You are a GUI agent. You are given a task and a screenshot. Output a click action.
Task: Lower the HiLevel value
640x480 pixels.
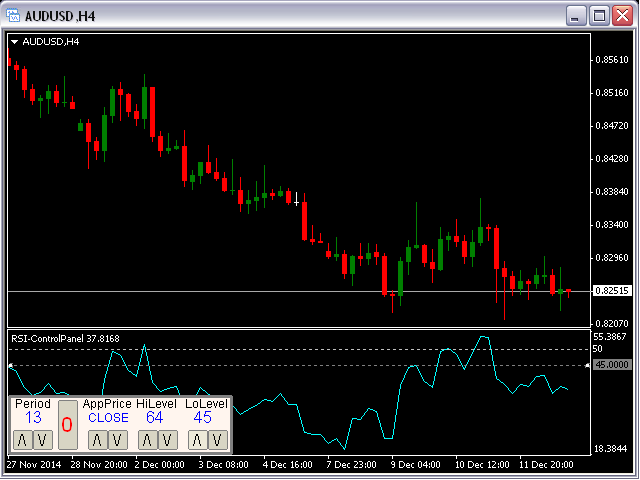[x=167, y=439]
